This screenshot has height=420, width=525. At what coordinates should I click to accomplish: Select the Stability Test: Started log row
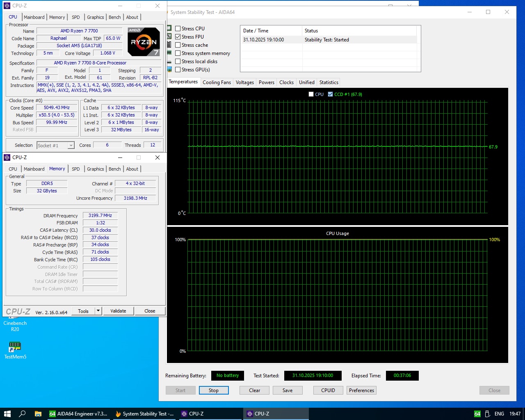coord(329,40)
